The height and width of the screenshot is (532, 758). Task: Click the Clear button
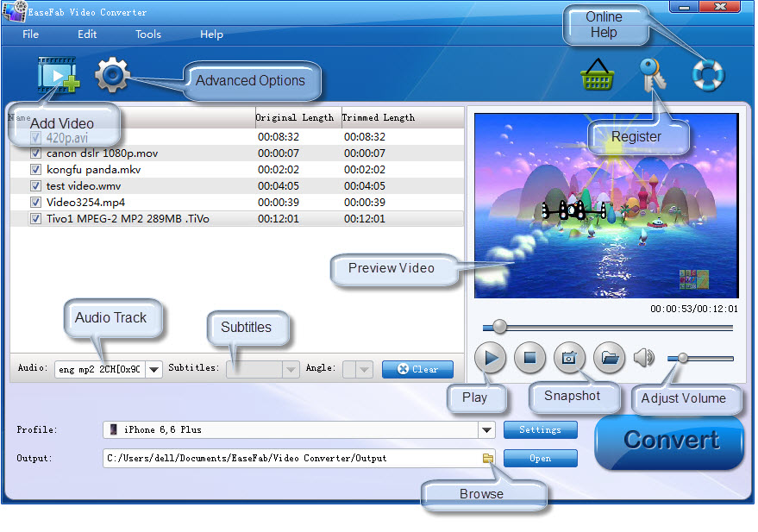click(x=417, y=369)
